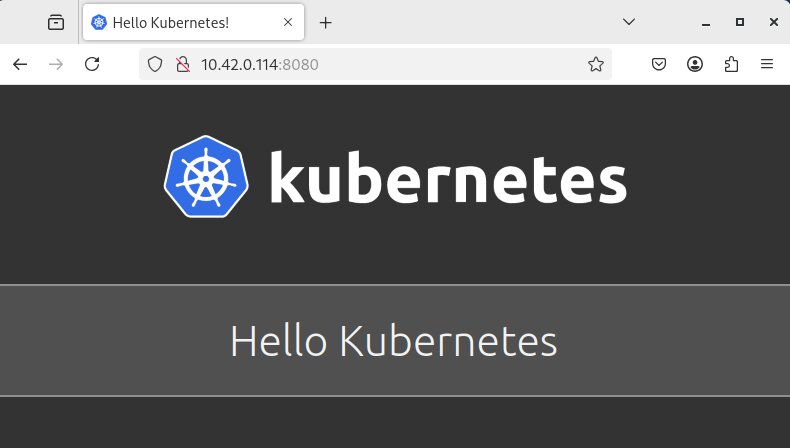This screenshot has width=790, height=448.
Task: Save page to Pocket
Action: (x=659, y=64)
